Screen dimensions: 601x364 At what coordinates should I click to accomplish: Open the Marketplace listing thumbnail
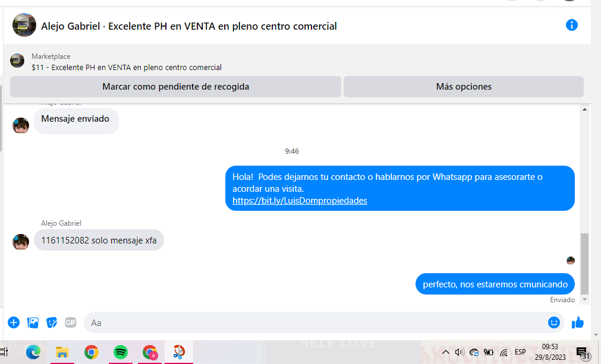coord(17,61)
